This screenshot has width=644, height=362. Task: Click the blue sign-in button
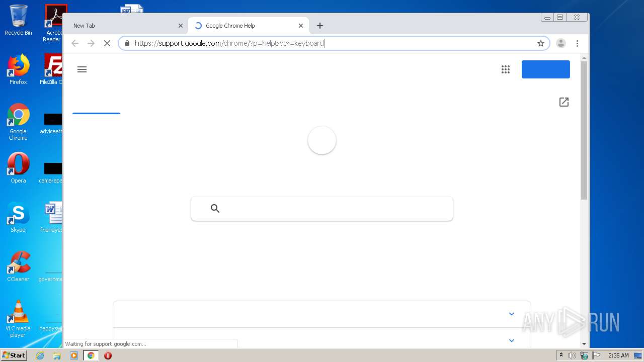[545, 69]
